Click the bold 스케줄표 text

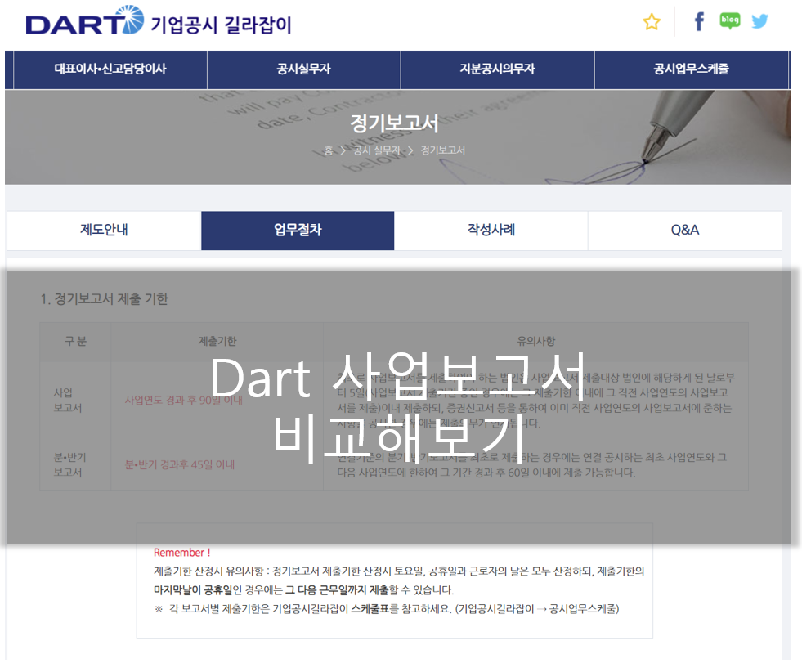click(370, 609)
